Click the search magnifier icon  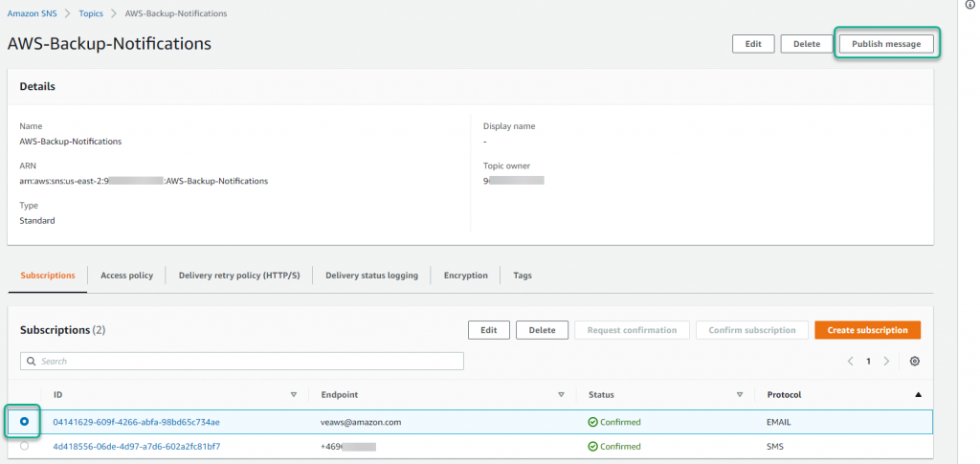(31, 361)
